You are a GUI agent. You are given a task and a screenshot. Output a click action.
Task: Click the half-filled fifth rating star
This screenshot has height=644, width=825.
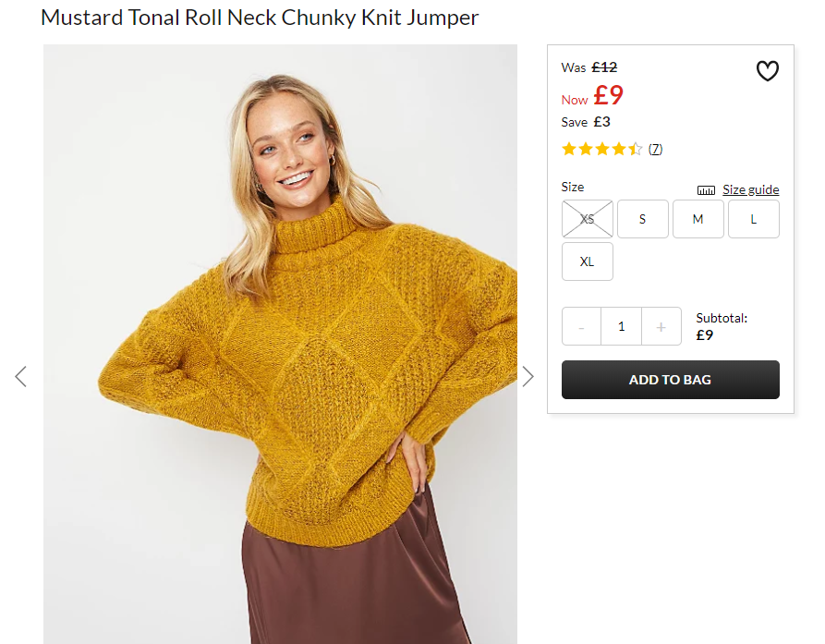tap(636, 149)
